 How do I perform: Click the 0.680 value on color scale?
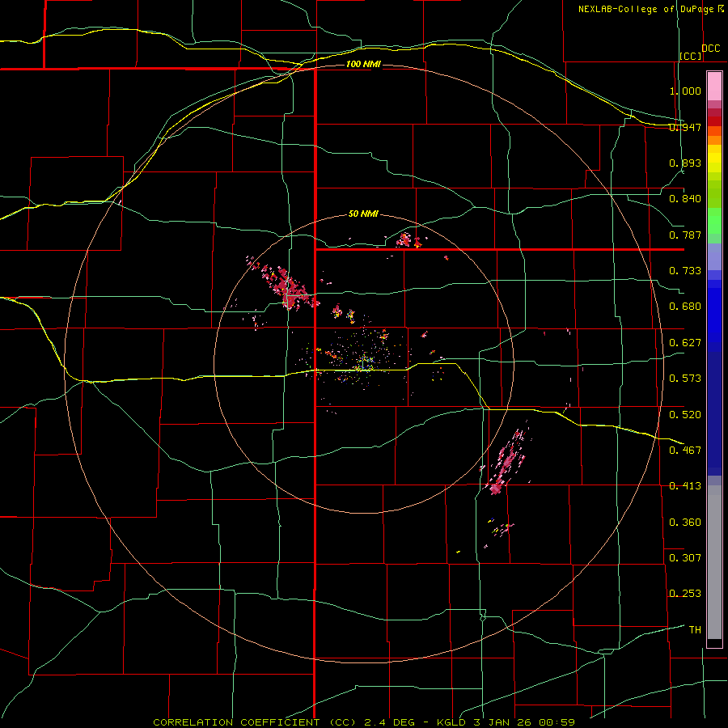click(685, 307)
